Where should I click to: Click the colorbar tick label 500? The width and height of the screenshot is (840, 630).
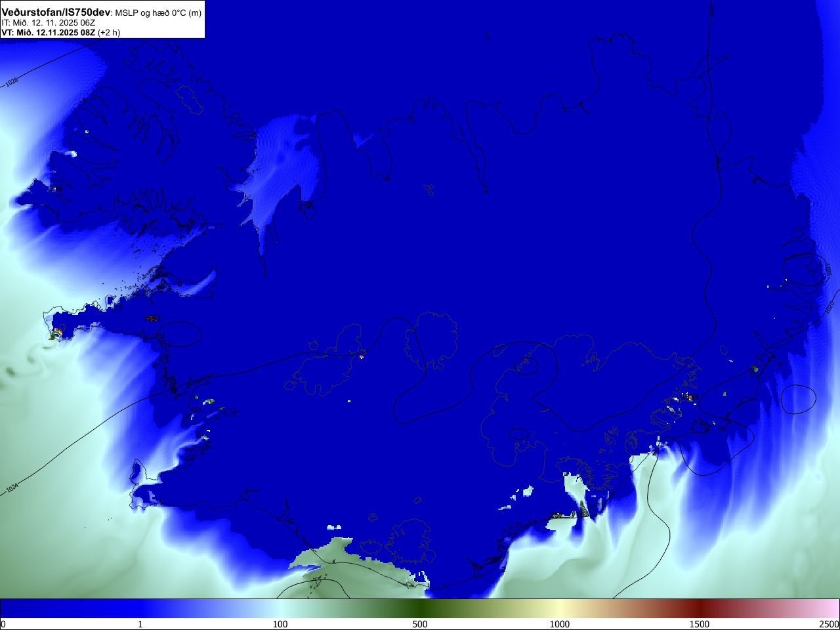click(x=420, y=624)
